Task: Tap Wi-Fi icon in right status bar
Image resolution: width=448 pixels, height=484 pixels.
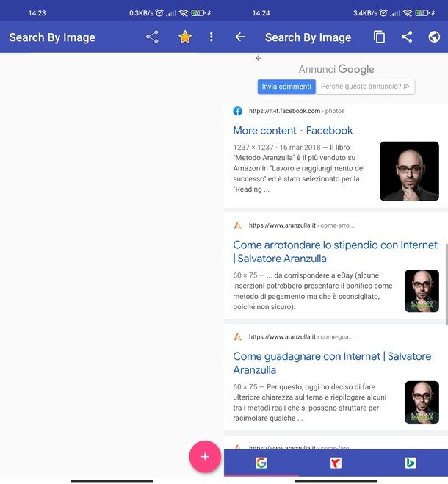Action: 408,13
